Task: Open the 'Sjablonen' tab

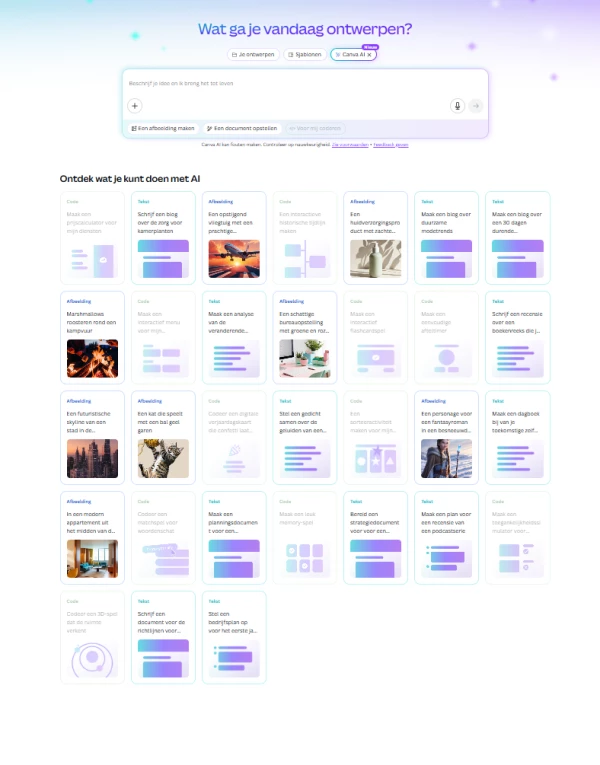Action: click(x=303, y=55)
